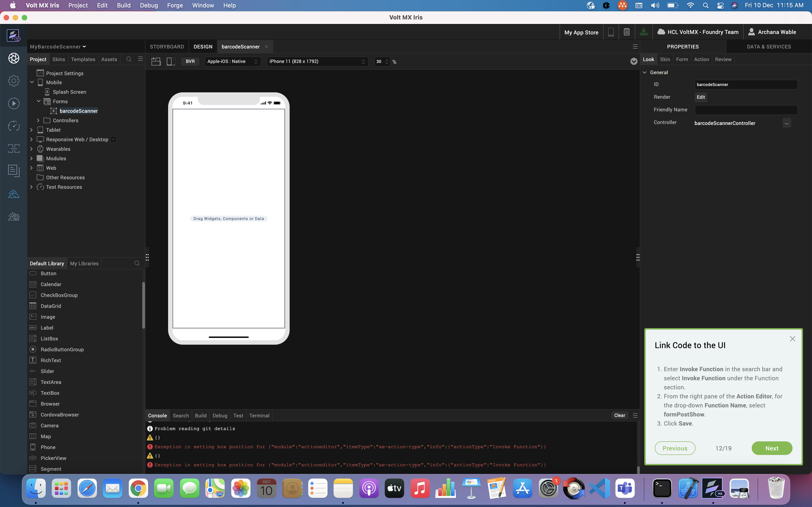Screen dimensions: 812x507
Task: Open the iPhone 11 device dropdown
Action: click(317, 61)
